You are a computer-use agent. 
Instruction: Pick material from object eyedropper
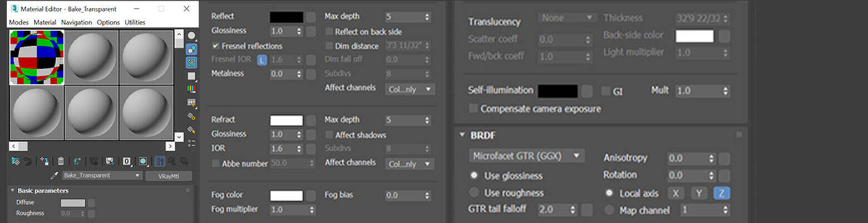[x=54, y=176]
